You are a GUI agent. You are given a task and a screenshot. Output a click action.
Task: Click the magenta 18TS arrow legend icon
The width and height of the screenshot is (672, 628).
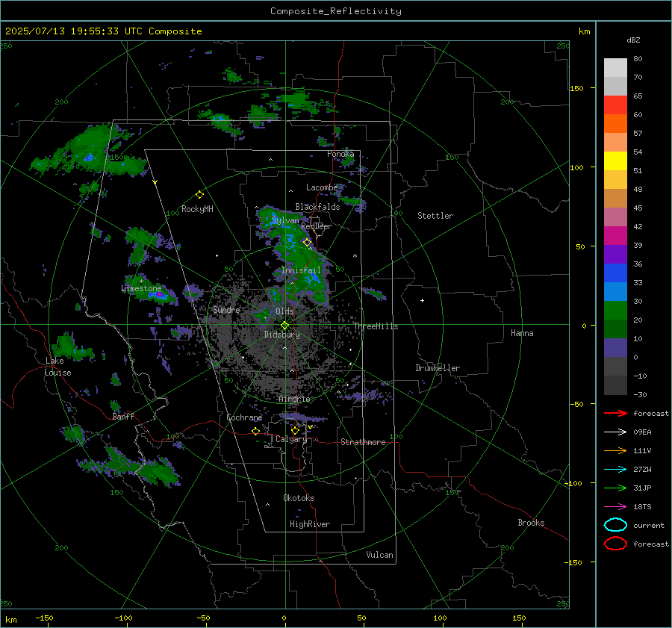tap(615, 507)
